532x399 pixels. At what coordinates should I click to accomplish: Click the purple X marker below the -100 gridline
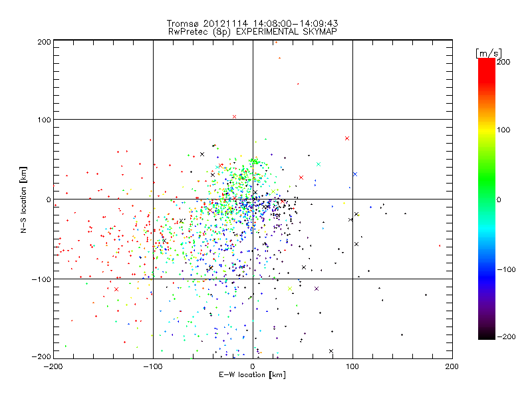click(317, 289)
